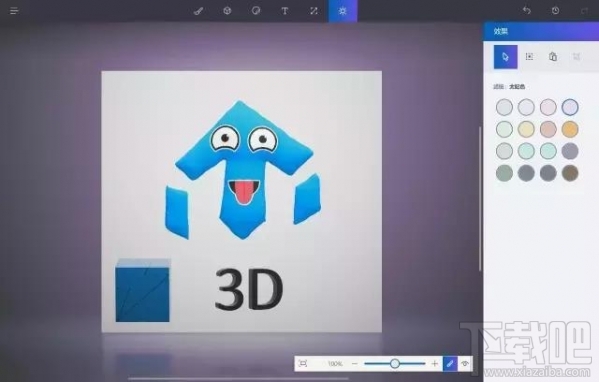Open the hamburger menu
Image resolution: width=599 pixels, height=382 pixels.
click(x=14, y=11)
